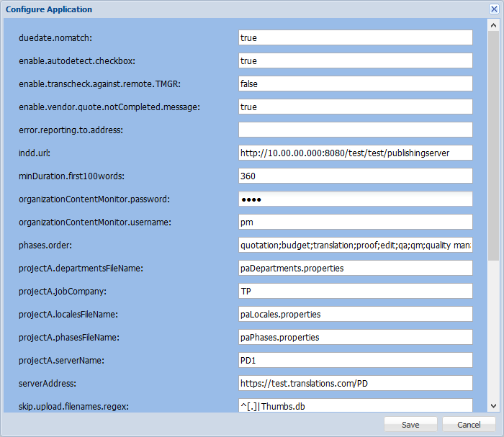Screen dimensions: 504x437
Task: Close the Configure Application dialog
Action: 492,9
